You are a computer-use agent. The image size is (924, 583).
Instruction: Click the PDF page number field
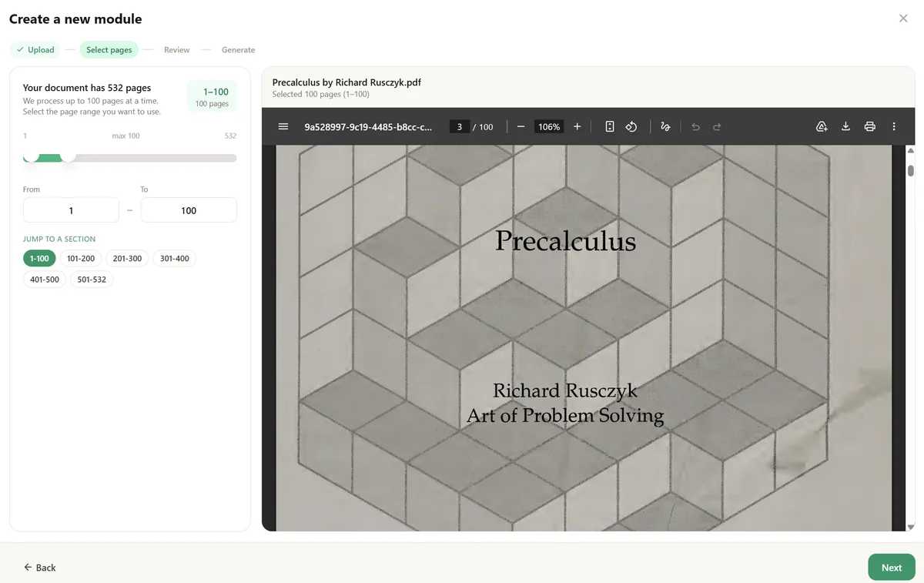tap(460, 127)
